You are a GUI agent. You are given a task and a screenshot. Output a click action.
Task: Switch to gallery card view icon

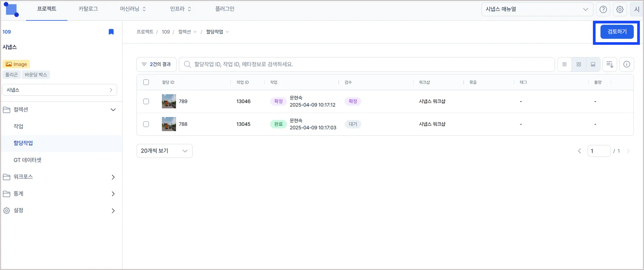[x=593, y=64]
